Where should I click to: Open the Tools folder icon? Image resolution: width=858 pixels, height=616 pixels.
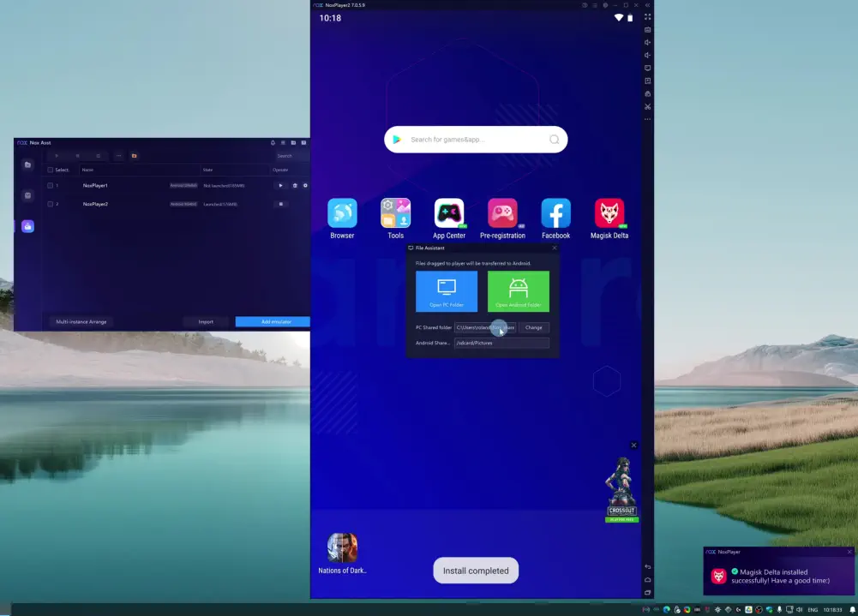point(395,214)
